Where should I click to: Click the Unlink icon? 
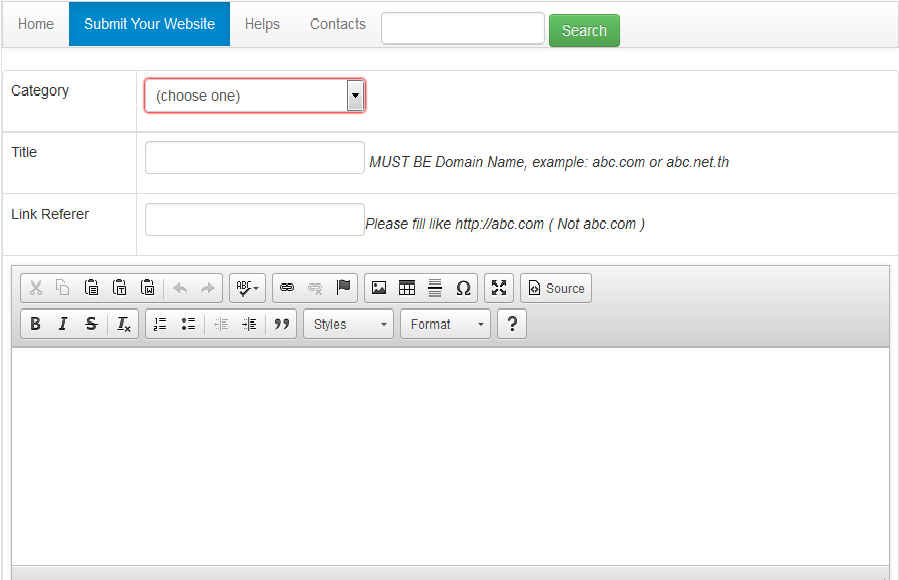(x=315, y=288)
